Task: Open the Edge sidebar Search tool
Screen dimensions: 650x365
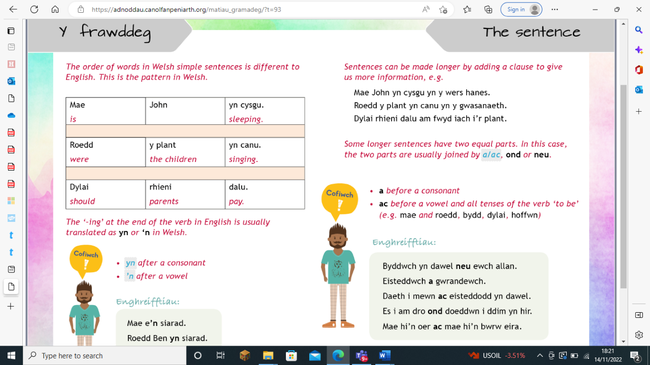Action: click(639, 30)
